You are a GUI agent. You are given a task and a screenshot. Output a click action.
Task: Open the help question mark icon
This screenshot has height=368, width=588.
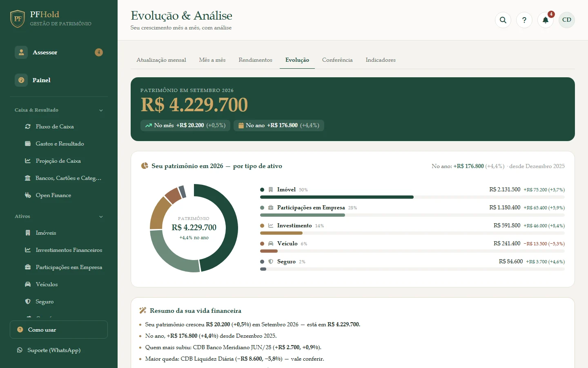coord(524,20)
